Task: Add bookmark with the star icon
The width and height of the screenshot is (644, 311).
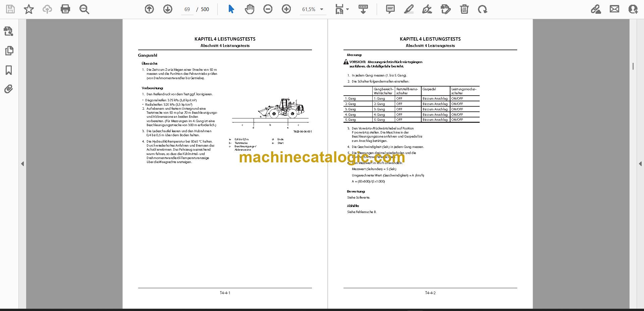Action: point(29,9)
